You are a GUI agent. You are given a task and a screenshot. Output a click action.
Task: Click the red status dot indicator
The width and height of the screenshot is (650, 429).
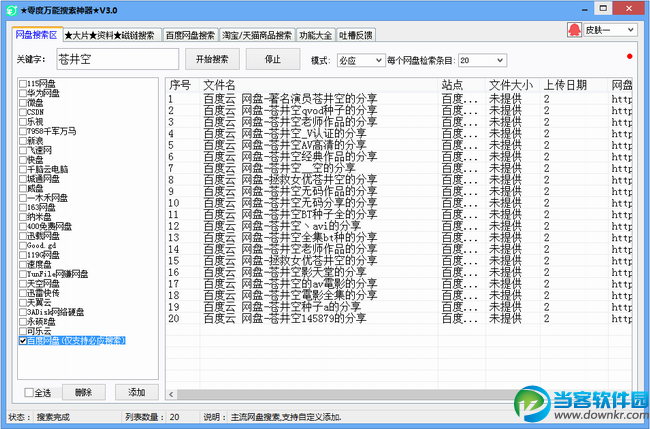click(x=630, y=56)
